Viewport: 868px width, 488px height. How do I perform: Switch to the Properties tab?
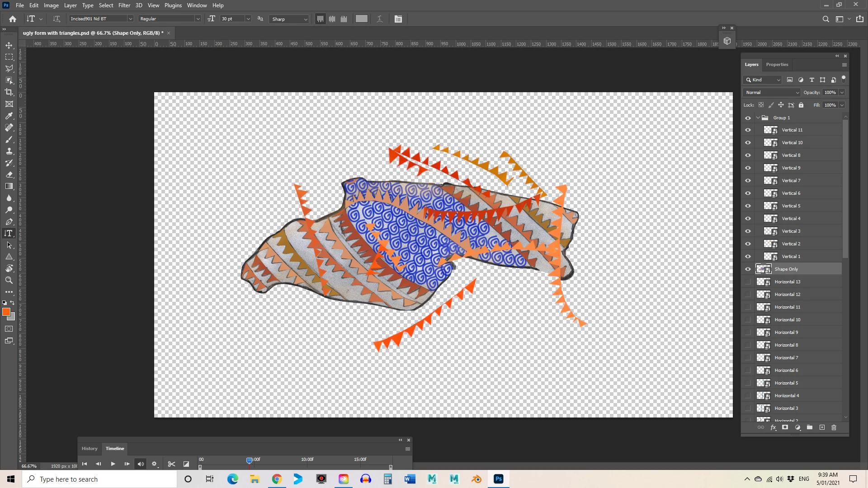click(777, 65)
